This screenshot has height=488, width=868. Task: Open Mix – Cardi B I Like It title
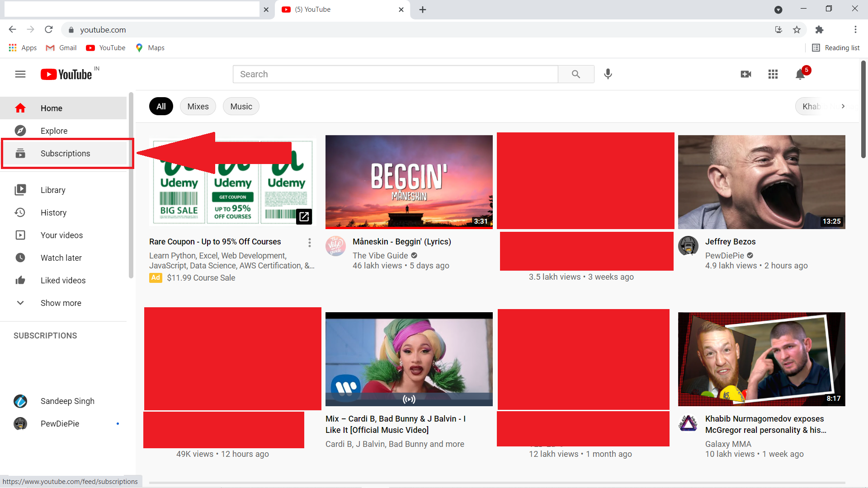coord(396,424)
